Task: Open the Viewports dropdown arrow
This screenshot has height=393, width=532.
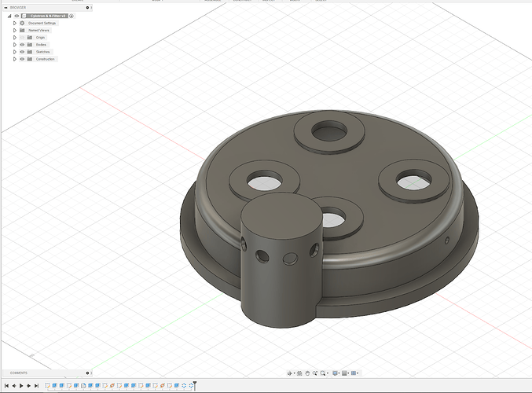Action: click(x=358, y=373)
